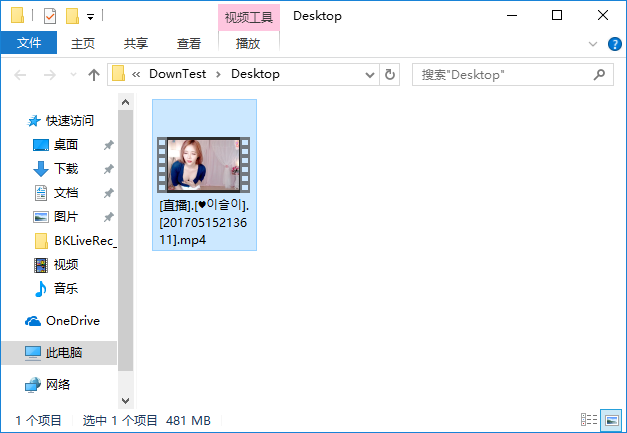Select the mp4 video file thumbnail
This screenshot has height=433, width=627.
[x=204, y=165]
